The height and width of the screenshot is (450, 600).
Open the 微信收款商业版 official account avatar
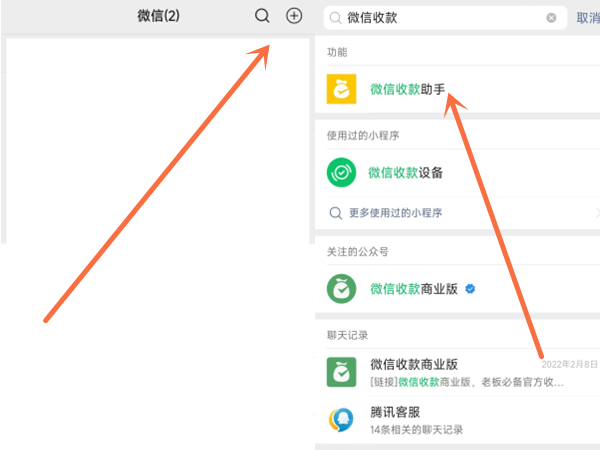click(x=341, y=289)
